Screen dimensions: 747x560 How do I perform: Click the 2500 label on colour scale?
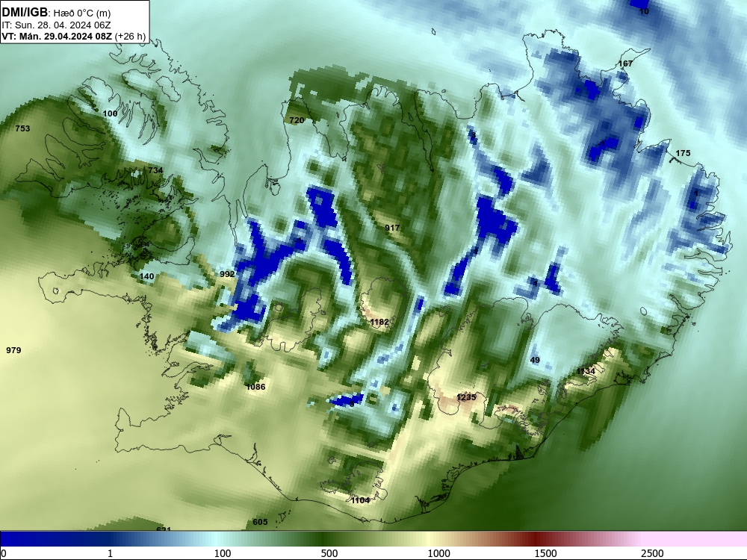point(652,553)
